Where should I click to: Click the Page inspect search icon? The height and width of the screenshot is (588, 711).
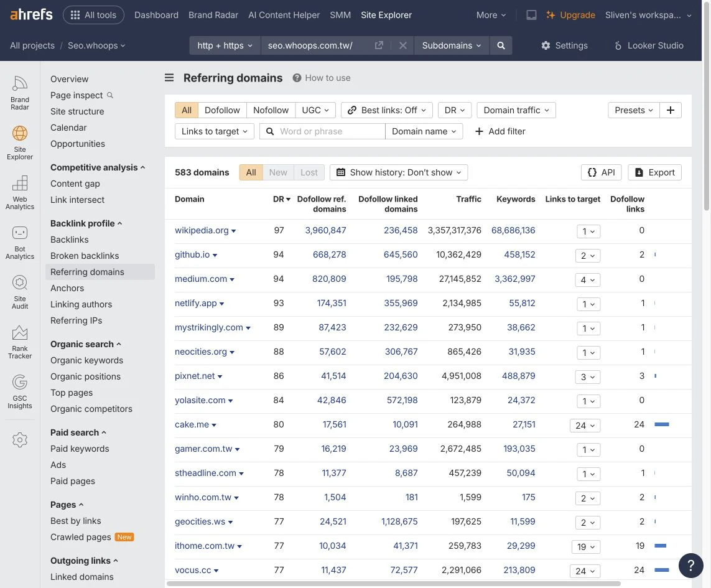pos(109,95)
